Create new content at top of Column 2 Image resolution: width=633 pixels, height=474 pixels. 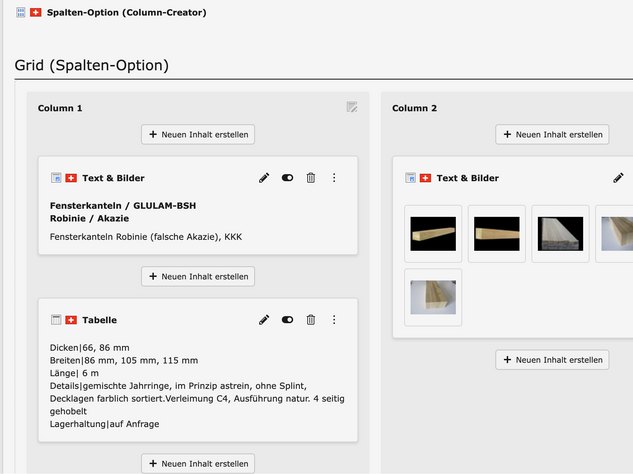click(x=552, y=134)
